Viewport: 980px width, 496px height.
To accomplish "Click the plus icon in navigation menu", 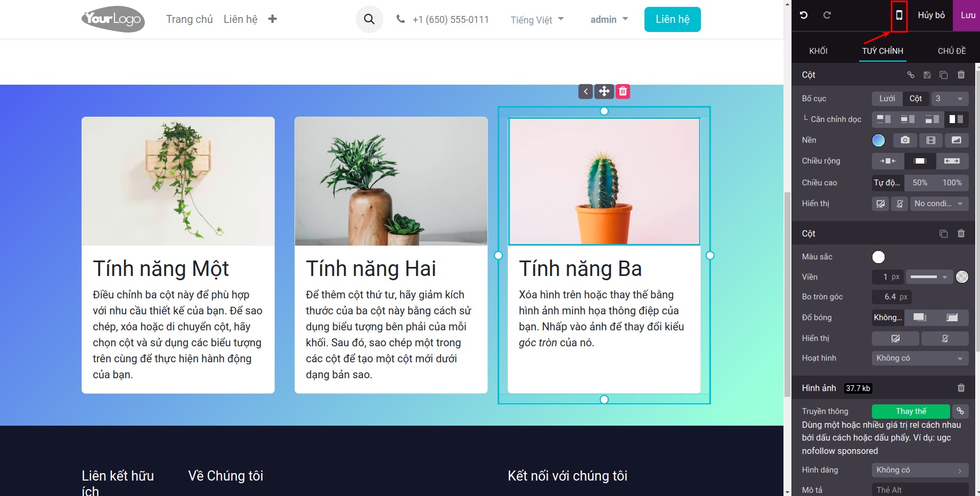I will pyautogui.click(x=272, y=19).
